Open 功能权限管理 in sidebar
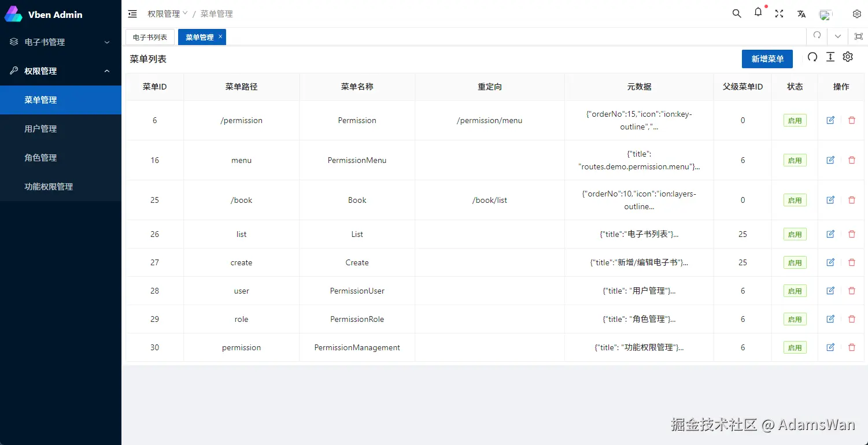Viewport: 868px width, 445px height. point(61,187)
